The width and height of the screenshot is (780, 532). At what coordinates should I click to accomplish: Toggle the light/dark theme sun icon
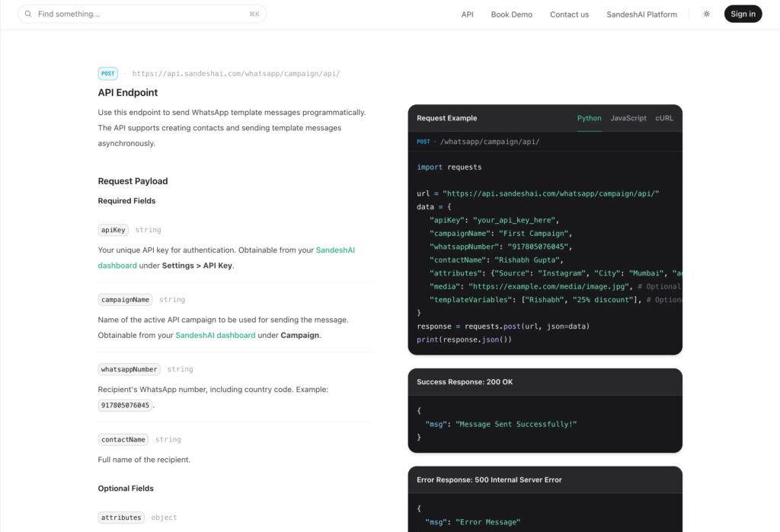[x=706, y=14]
